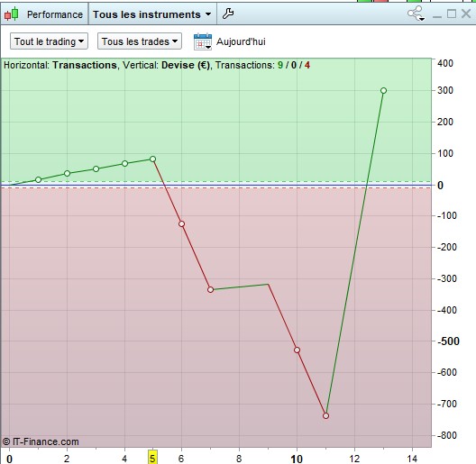This screenshot has height=464, width=476.
Task: Click the final data point at transaction 13
Action: [383, 90]
